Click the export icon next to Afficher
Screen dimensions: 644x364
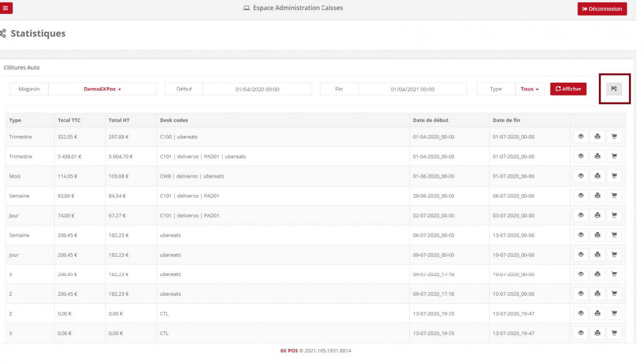tap(614, 89)
